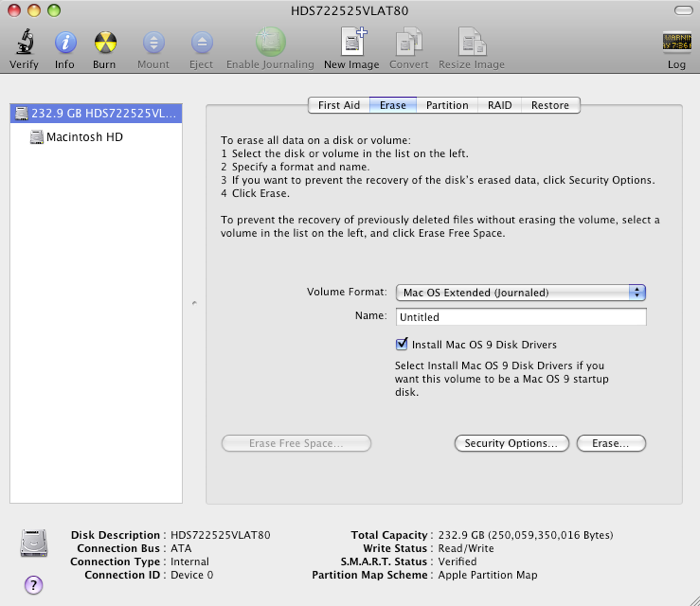700x606 pixels.
Task: Click the Verify microscope icon
Action: click(x=25, y=42)
